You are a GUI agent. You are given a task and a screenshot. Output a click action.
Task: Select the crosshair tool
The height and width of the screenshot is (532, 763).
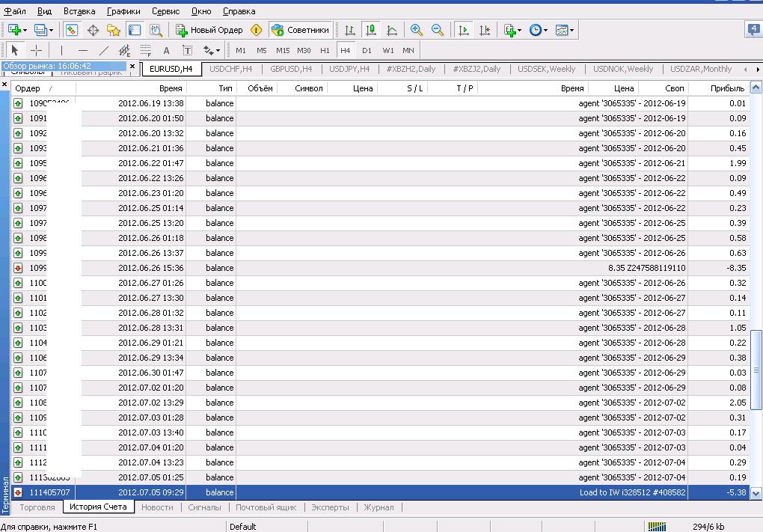36,50
